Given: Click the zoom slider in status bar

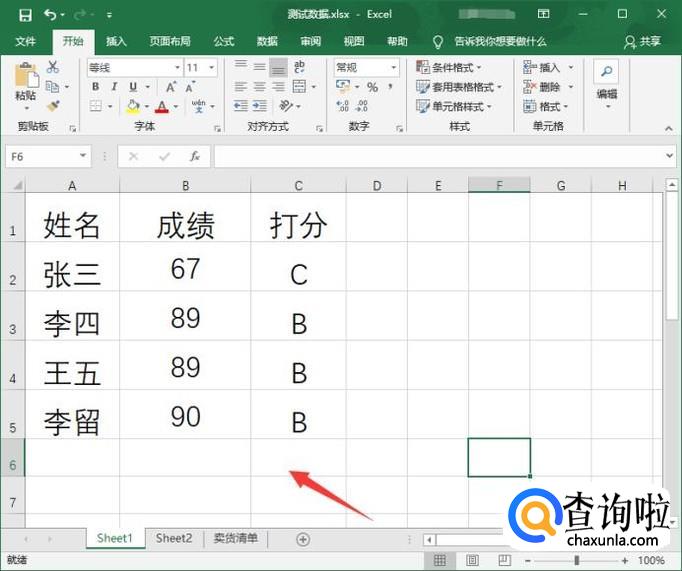Looking at the screenshot, I should click(587, 561).
